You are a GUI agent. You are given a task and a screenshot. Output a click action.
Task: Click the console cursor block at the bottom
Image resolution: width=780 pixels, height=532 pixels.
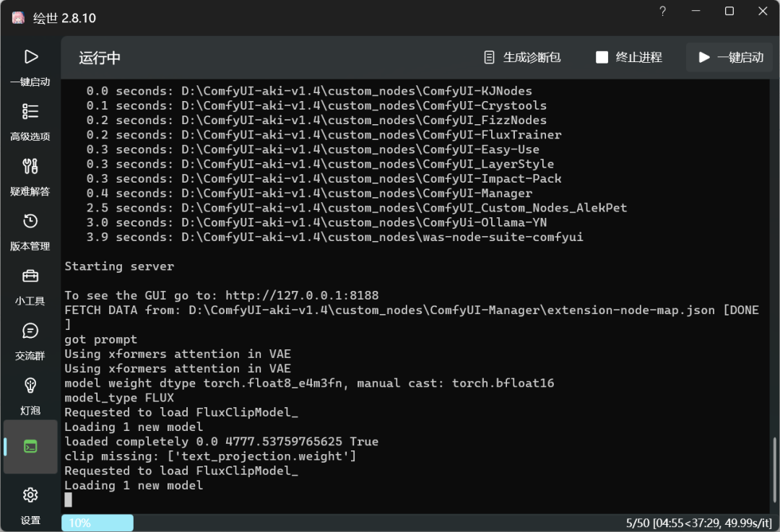click(68, 500)
